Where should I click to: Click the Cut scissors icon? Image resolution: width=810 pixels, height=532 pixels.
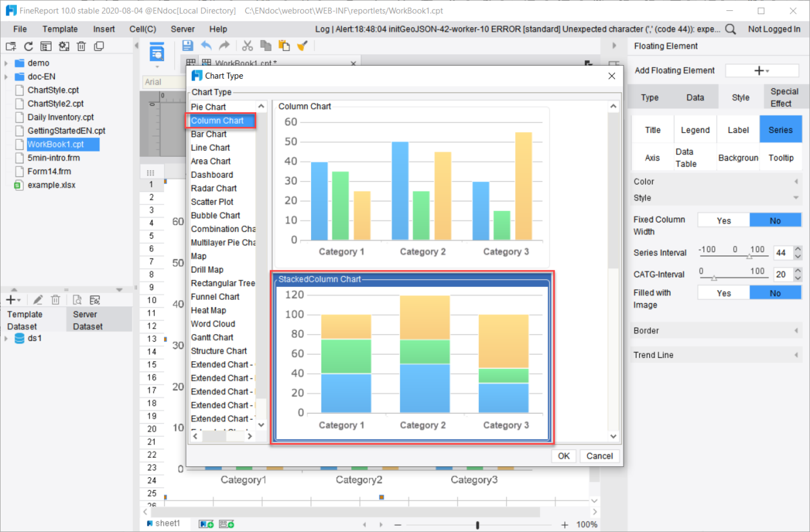[x=247, y=46]
